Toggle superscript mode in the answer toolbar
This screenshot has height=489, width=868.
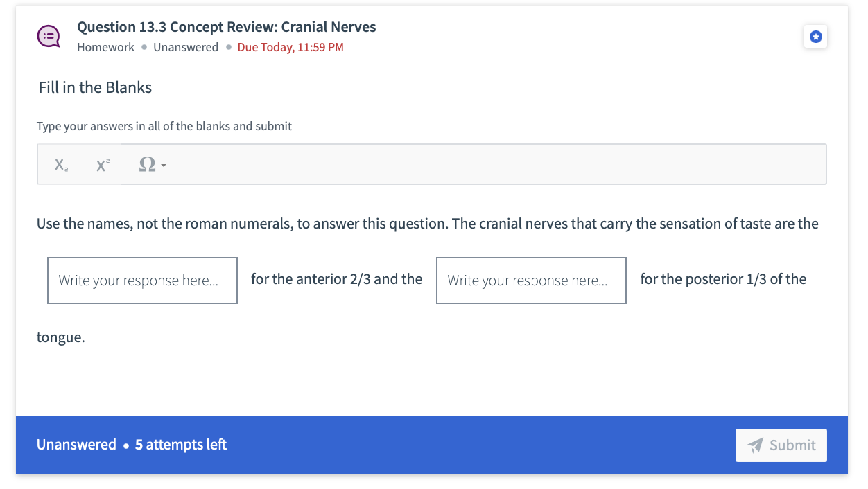coord(101,164)
